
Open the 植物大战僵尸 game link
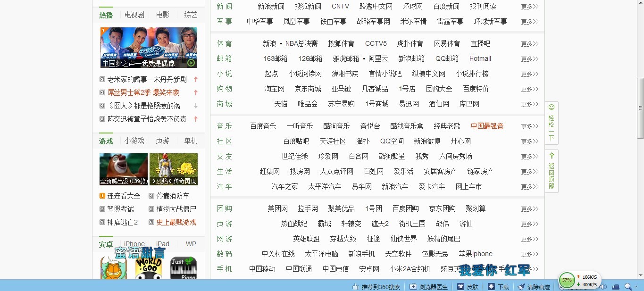click(176, 209)
